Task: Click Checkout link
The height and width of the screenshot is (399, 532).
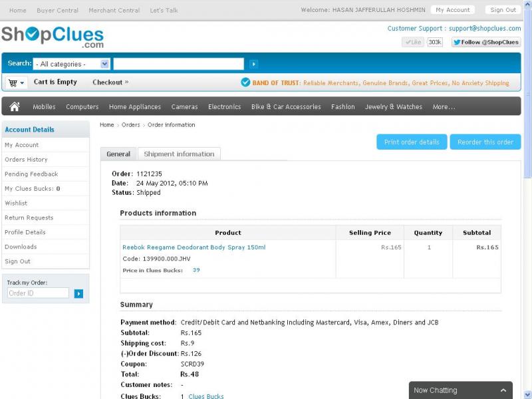Action: 110,82
